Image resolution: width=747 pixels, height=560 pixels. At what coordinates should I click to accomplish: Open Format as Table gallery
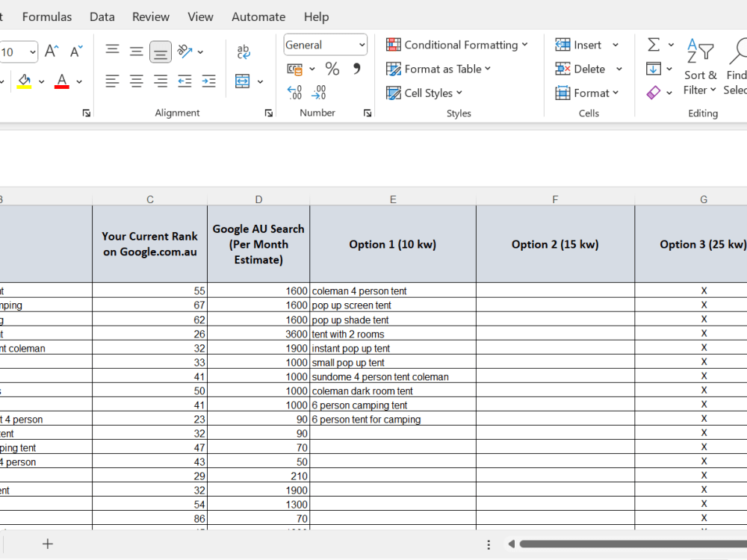438,69
